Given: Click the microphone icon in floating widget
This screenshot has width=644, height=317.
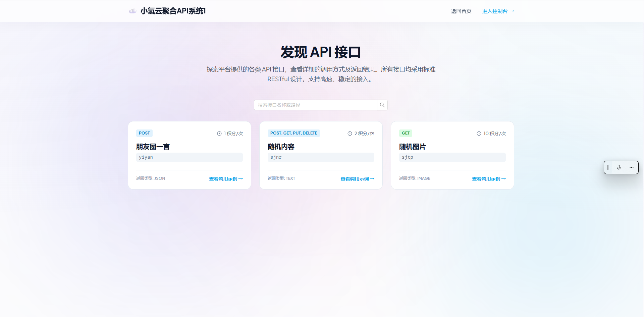Looking at the screenshot, I should pyautogui.click(x=619, y=167).
